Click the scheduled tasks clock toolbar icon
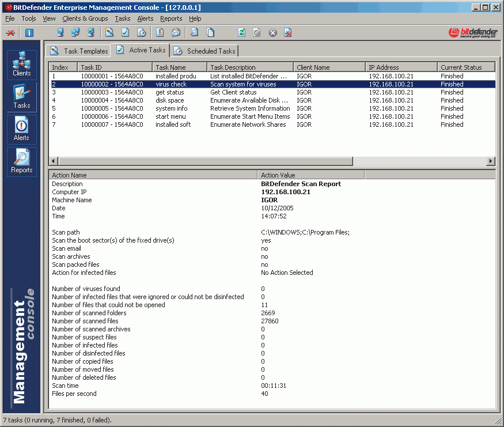The height and width of the screenshot is (427, 504). (x=141, y=33)
